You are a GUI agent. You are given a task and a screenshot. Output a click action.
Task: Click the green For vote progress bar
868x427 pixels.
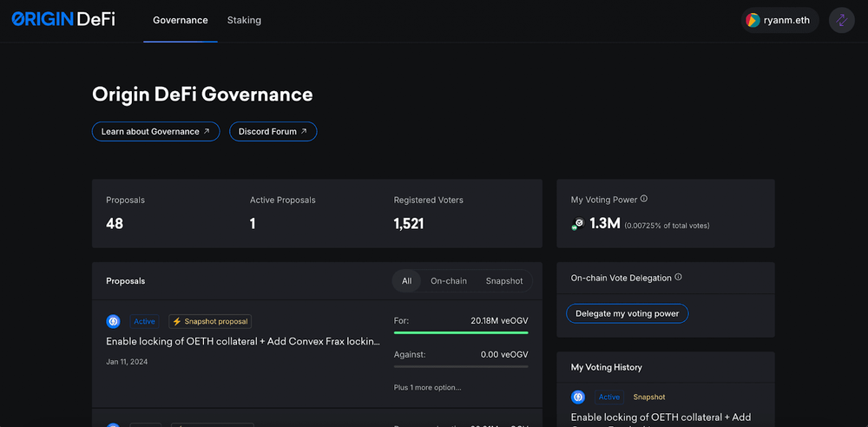coord(461,332)
